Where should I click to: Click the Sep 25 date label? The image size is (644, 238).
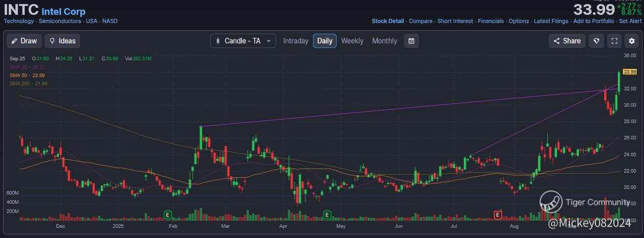point(17,59)
